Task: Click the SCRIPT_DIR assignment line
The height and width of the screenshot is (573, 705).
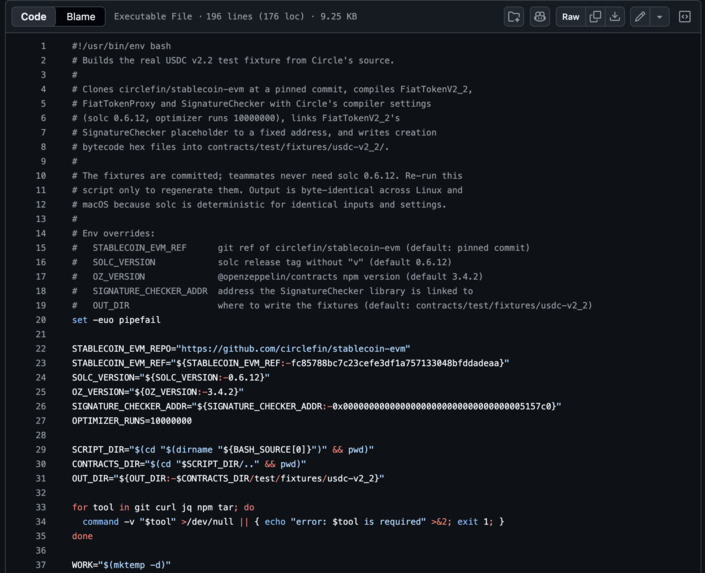Action: [x=223, y=449]
